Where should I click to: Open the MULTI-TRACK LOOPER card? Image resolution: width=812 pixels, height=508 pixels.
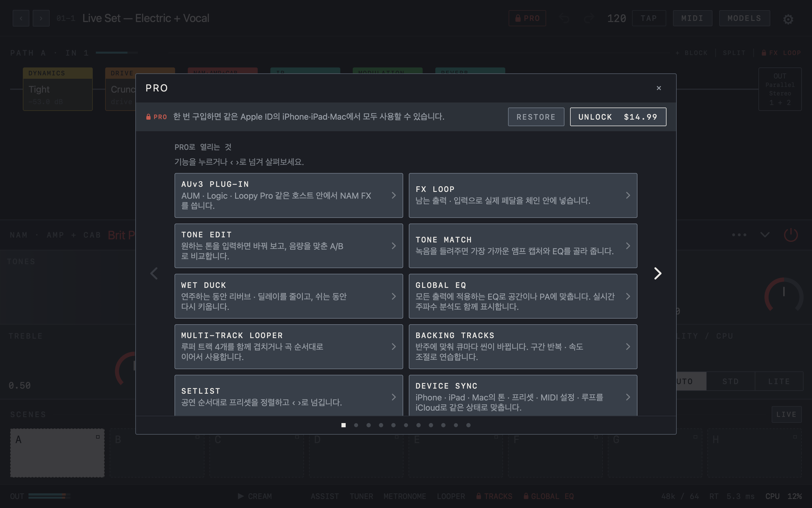(288, 346)
